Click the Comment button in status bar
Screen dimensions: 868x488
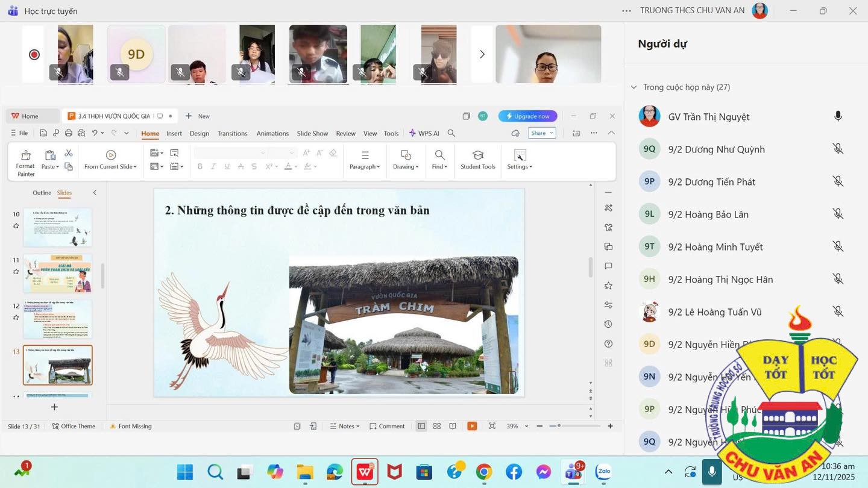pyautogui.click(x=386, y=426)
